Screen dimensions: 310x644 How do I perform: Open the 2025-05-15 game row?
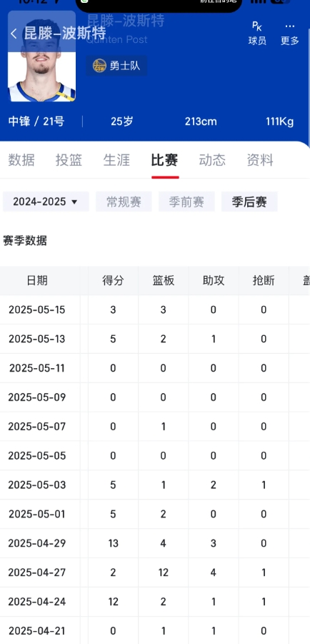[155, 309]
